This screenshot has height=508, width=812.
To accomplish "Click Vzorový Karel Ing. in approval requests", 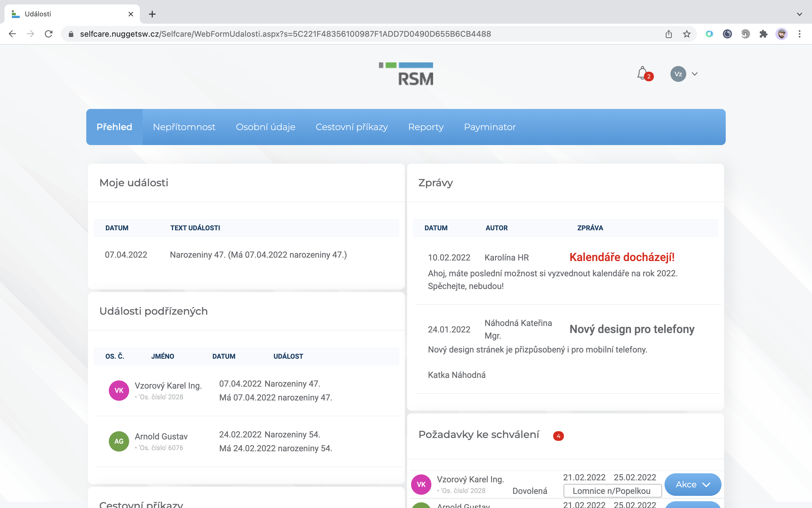I will tap(470, 479).
